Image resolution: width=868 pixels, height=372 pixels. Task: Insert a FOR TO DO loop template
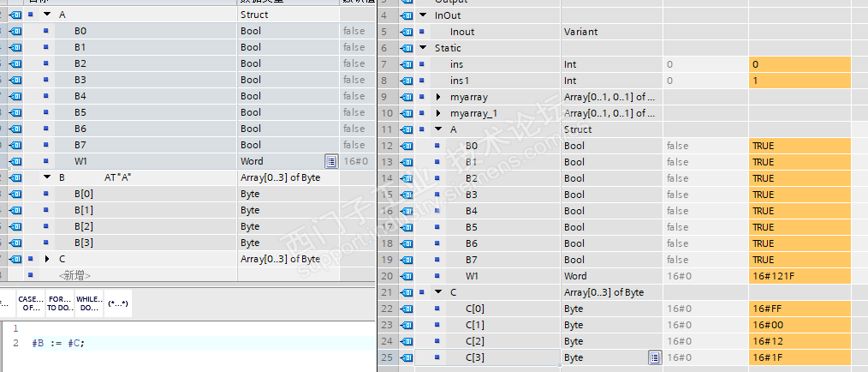(60, 303)
